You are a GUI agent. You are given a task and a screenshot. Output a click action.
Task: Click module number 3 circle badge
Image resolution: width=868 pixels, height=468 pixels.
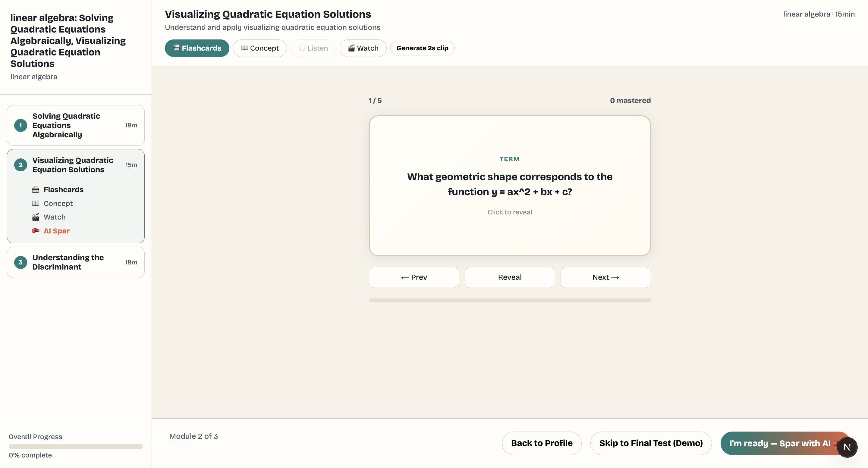pos(20,262)
